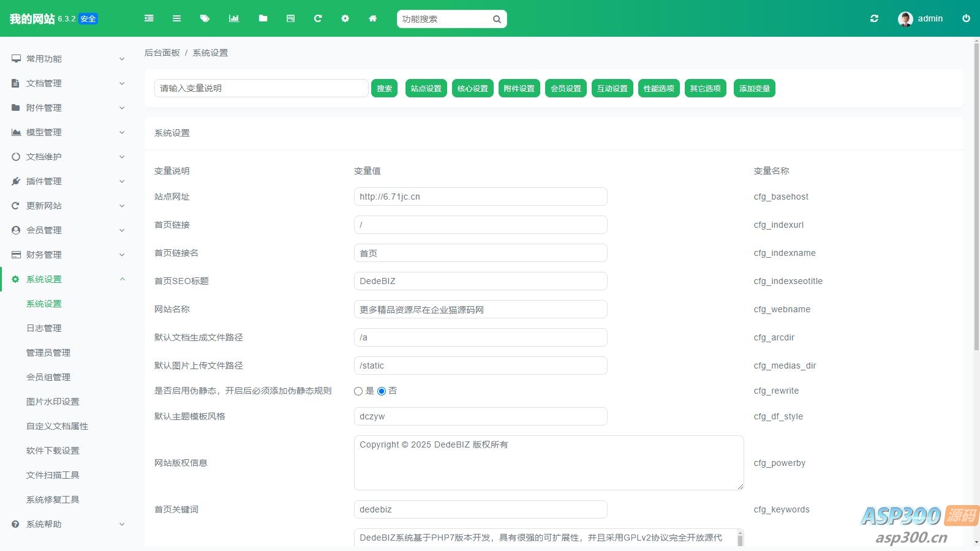Screen dimensions: 980x551
Task: Click the sidebar collapse (outdent) icon
Action: coord(149,18)
